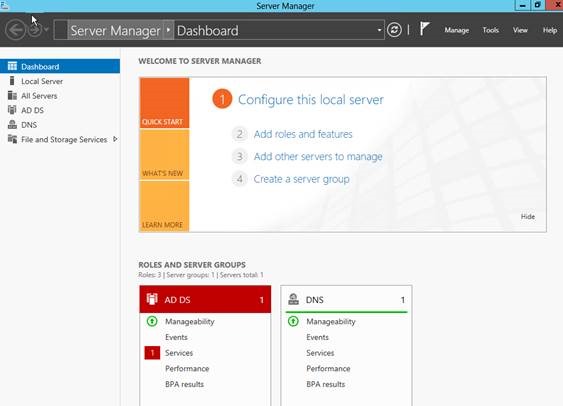Click Add other servers to manage link
Image resolution: width=563 pixels, height=406 pixels.
[x=318, y=157]
